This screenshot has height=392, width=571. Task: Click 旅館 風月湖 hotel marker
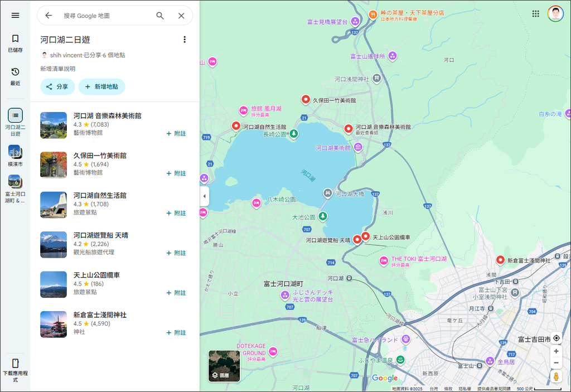pos(244,110)
